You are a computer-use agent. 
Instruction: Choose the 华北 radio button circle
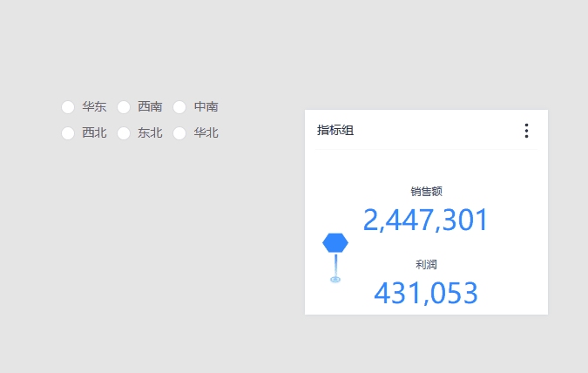(x=179, y=133)
